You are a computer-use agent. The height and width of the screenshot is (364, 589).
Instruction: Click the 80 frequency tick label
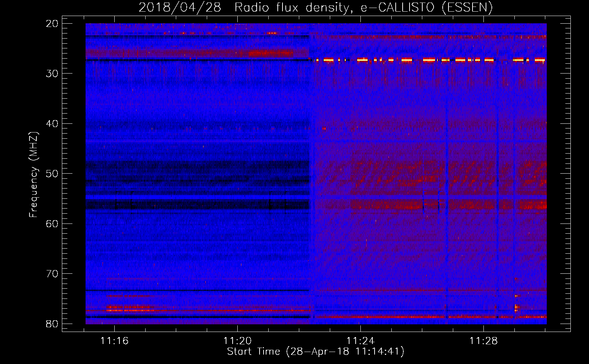[x=52, y=324]
